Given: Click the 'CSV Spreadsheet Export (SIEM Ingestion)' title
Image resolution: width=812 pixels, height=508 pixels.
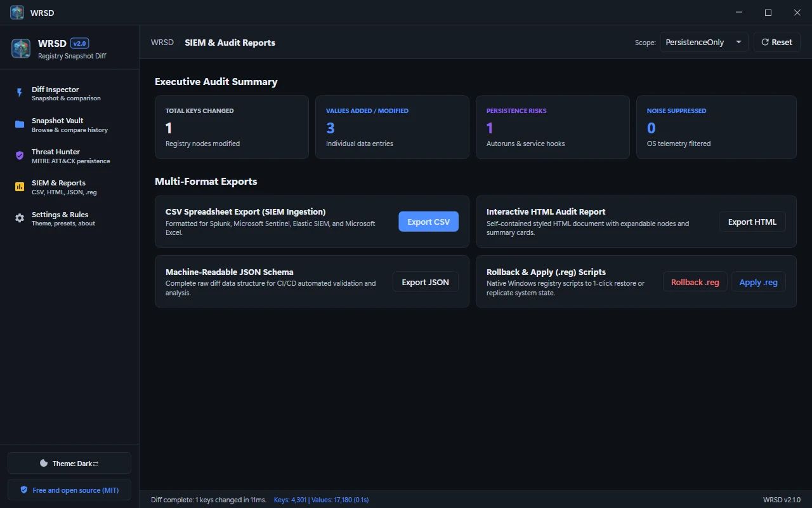Looking at the screenshot, I should (x=246, y=211).
